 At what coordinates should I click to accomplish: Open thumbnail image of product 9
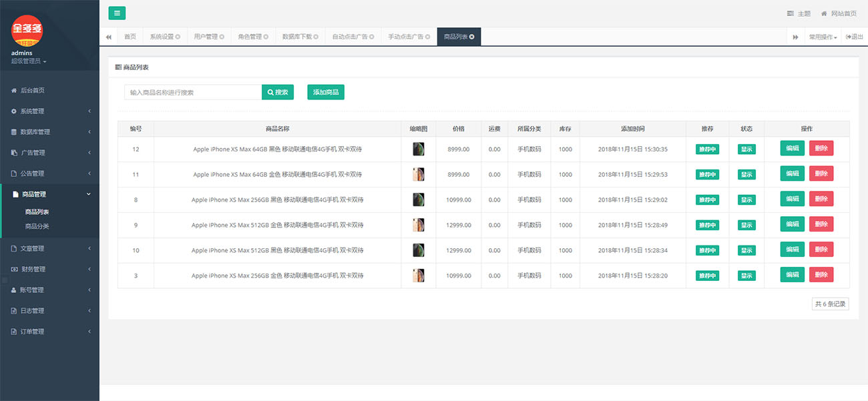[x=419, y=225]
